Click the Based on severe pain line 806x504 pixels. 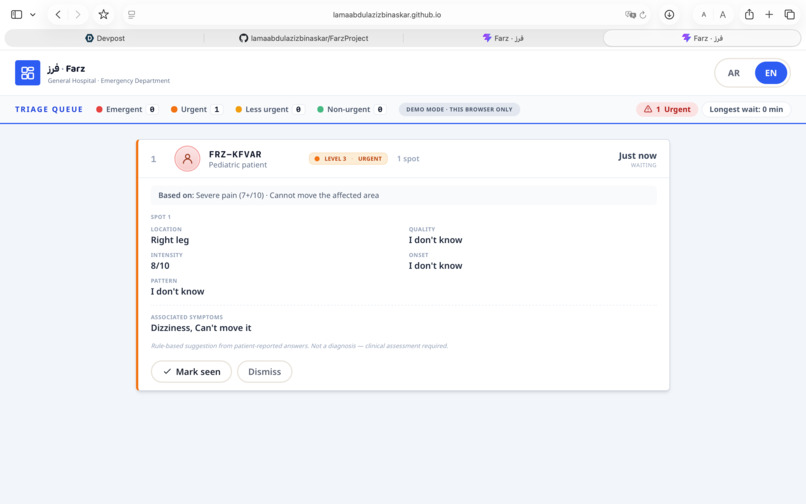[404, 195]
